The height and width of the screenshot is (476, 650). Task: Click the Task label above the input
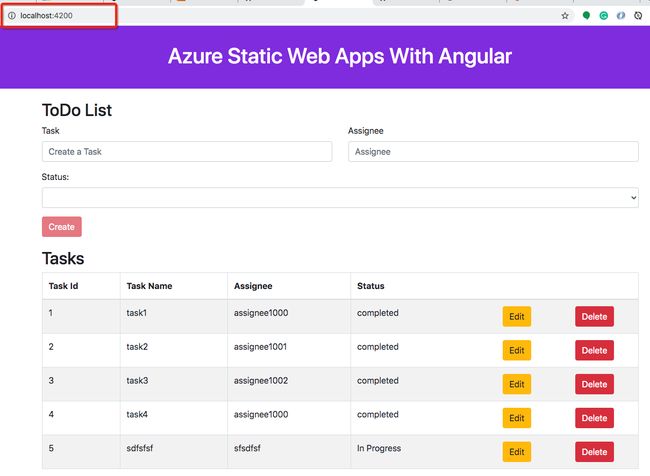pyautogui.click(x=51, y=131)
